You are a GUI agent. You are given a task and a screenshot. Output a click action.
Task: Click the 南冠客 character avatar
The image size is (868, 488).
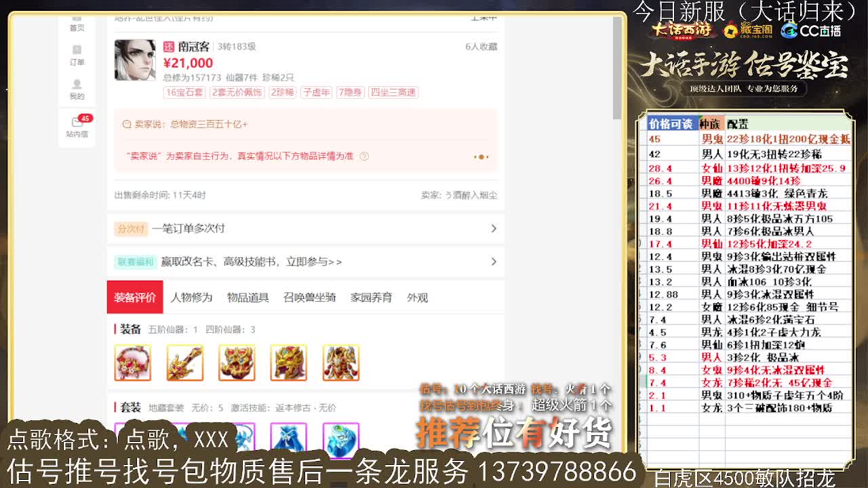pyautogui.click(x=134, y=60)
